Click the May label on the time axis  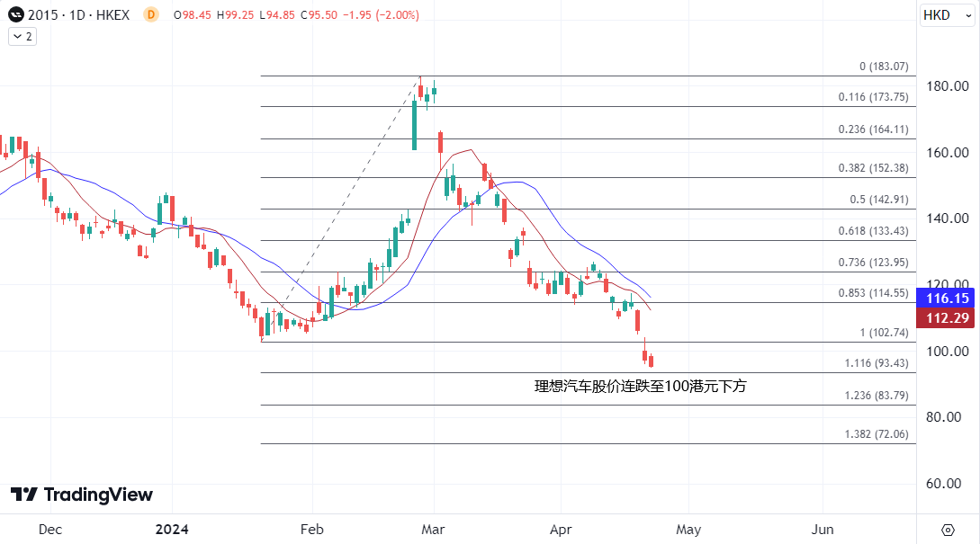pos(688,530)
